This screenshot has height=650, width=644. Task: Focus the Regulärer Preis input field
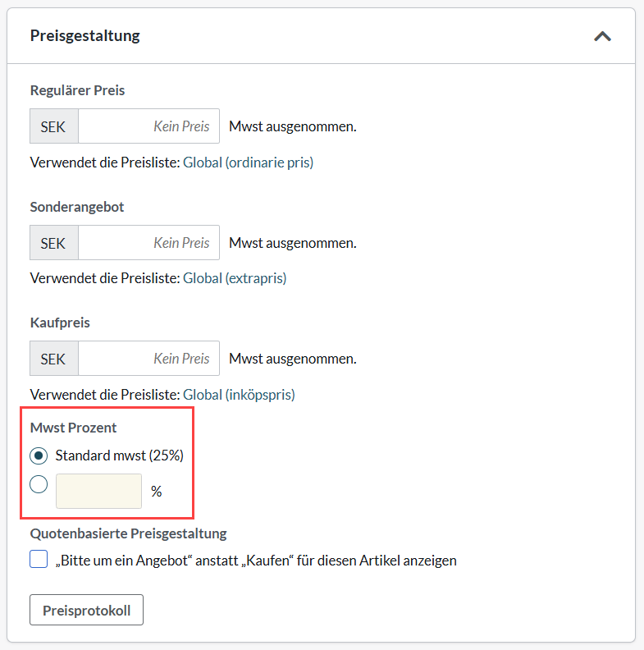pos(148,126)
